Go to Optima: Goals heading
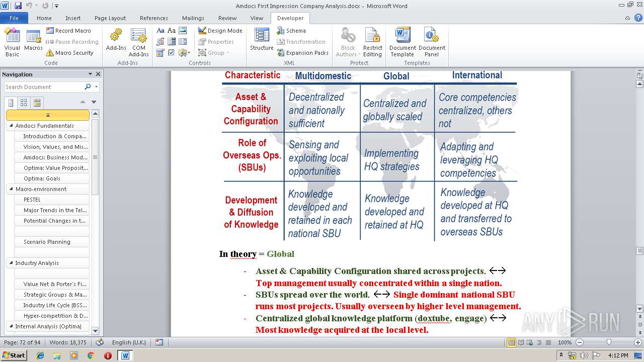644x362 pixels. tap(52, 178)
